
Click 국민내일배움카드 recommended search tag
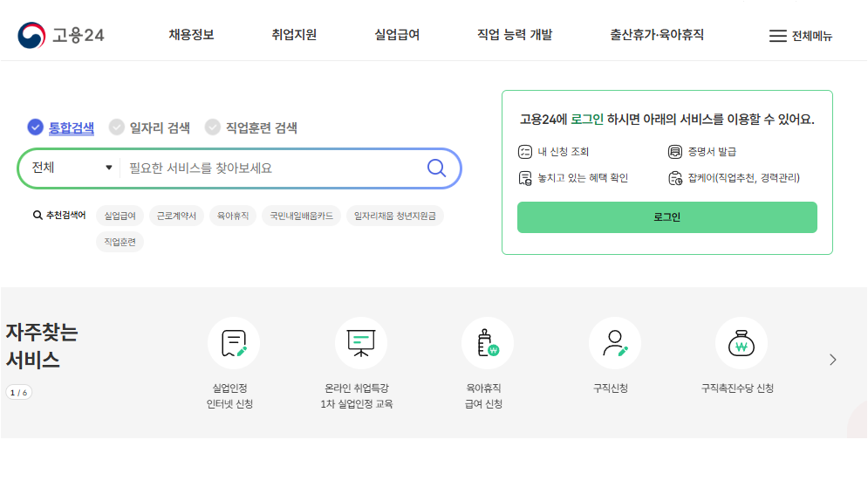302,216
